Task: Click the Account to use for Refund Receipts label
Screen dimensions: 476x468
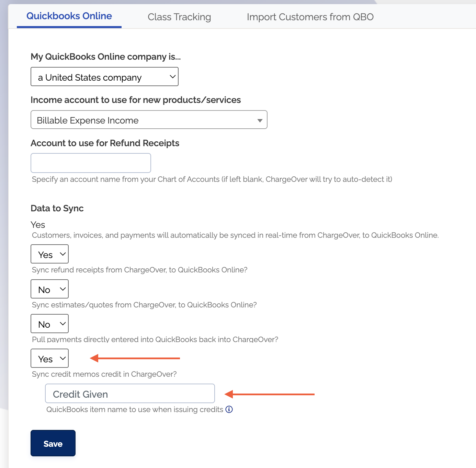Action: 105,143
